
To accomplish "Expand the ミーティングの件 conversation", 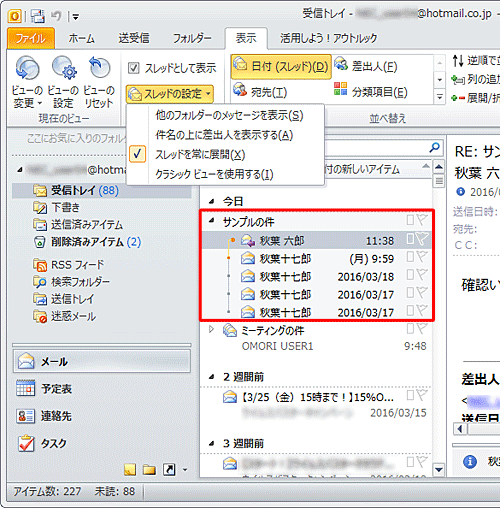I will (211, 329).
